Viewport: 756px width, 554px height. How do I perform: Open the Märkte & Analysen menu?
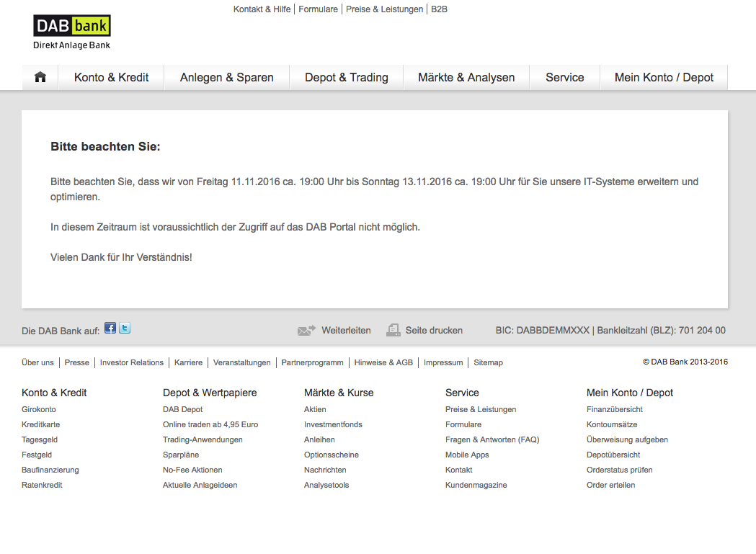466,77
